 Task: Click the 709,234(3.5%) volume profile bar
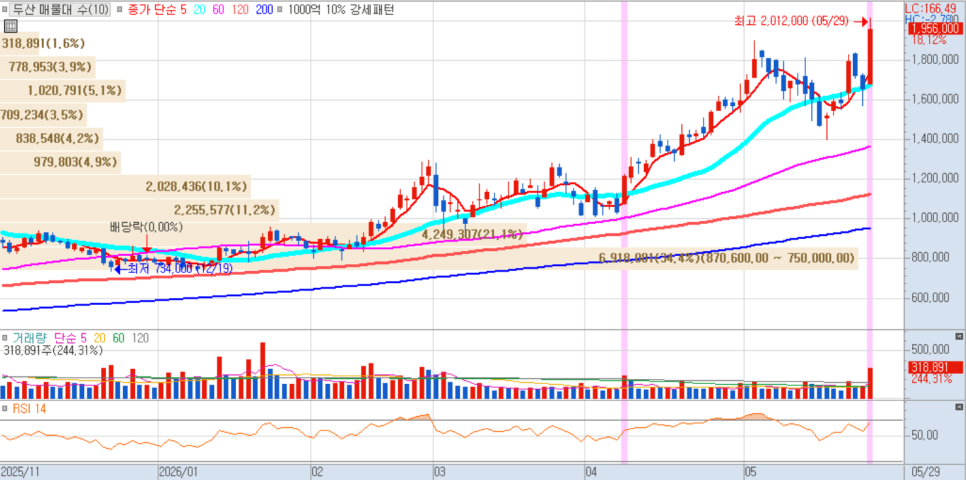(44, 115)
